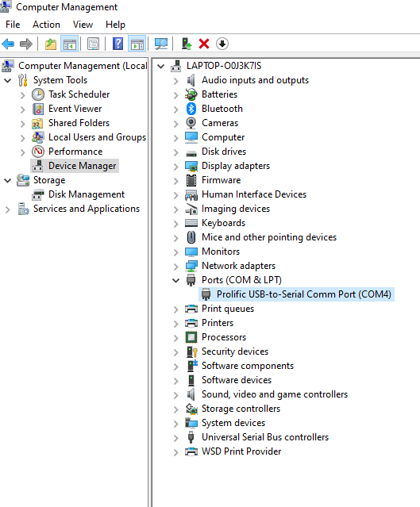Click the blue Back arrow toolbar icon
The width and height of the screenshot is (420, 507).
(x=8, y=44)
